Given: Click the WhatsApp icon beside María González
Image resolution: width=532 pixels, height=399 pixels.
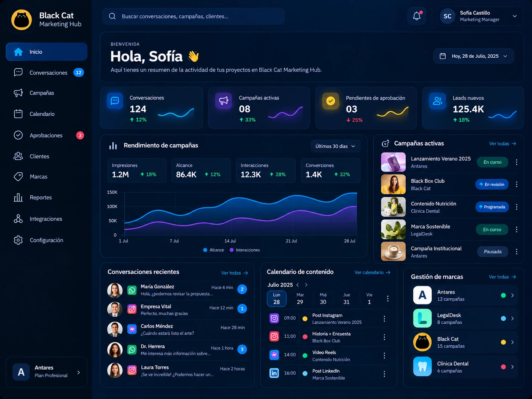Looking at the screenshot, I should pyautogui.click(x=132, y=290).
